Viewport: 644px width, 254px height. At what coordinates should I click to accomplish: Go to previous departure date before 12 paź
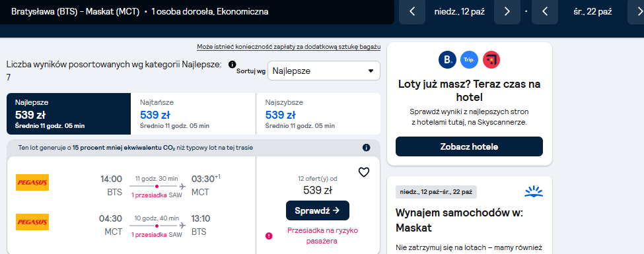click(412, 12)
